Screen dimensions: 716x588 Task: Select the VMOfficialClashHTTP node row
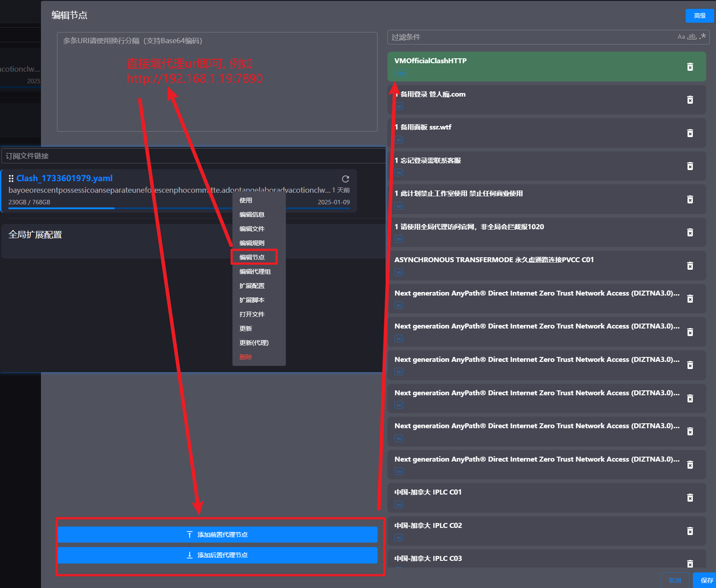pos(547,67)
